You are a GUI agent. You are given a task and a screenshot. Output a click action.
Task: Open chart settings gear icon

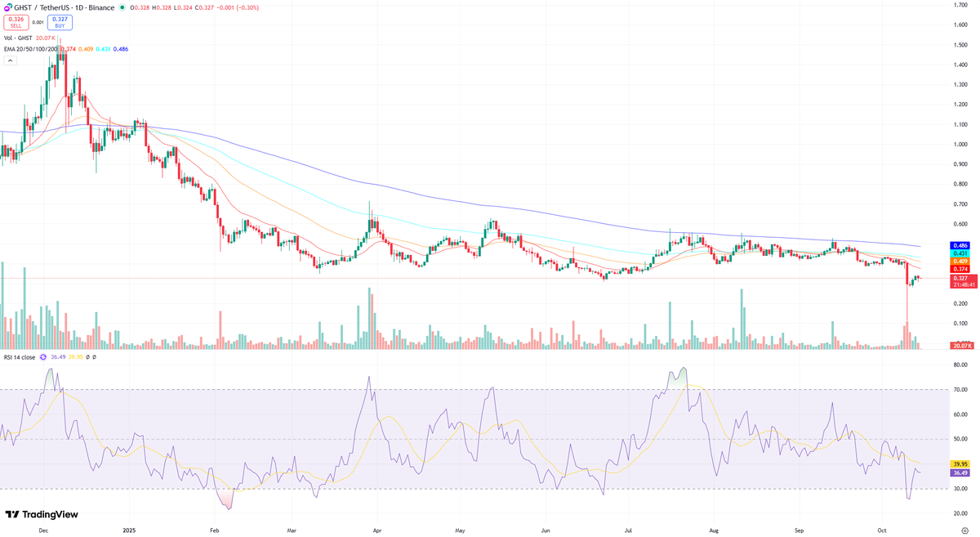click(x=964, y=530)
